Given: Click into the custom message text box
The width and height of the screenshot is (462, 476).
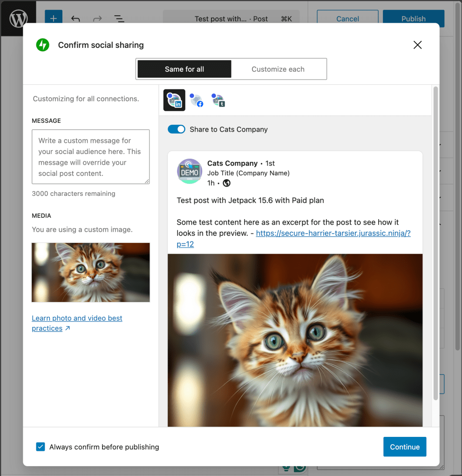Looking at the screenshot, I should 90,157.
